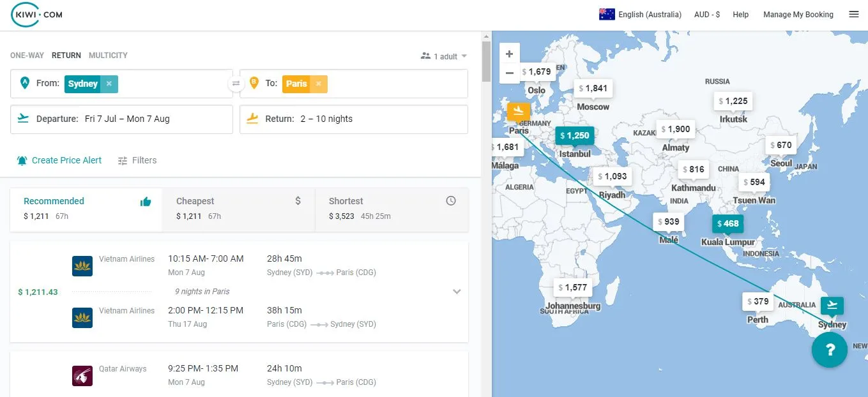Viewport: 868px width, 397px height.
Task: Select the One-way trip type
Action: pos(27,56)
